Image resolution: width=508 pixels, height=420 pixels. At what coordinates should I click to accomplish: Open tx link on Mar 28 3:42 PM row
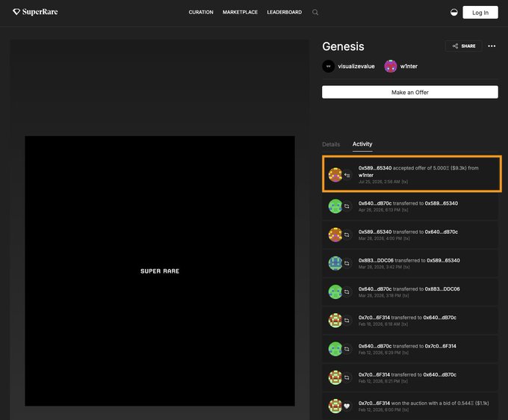406,267
